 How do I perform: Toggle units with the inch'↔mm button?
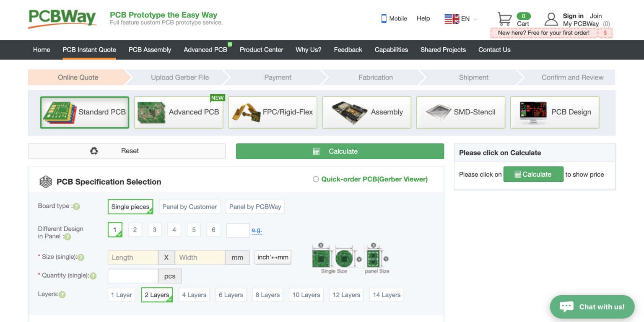coord(273,257)
